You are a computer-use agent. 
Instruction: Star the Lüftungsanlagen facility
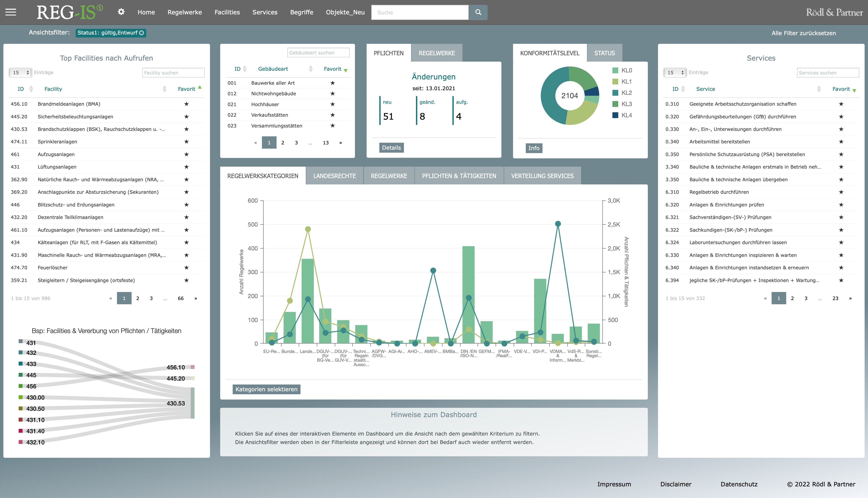coord(186,167)
